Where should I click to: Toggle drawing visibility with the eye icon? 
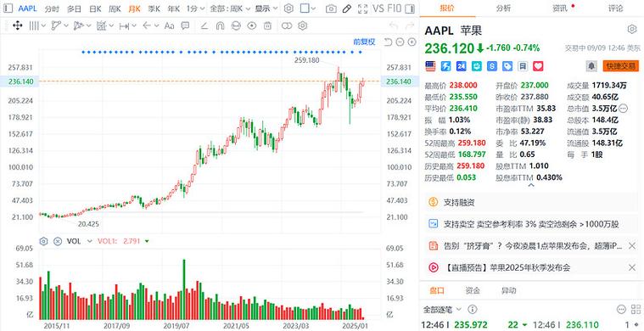(x=251, y=25)
